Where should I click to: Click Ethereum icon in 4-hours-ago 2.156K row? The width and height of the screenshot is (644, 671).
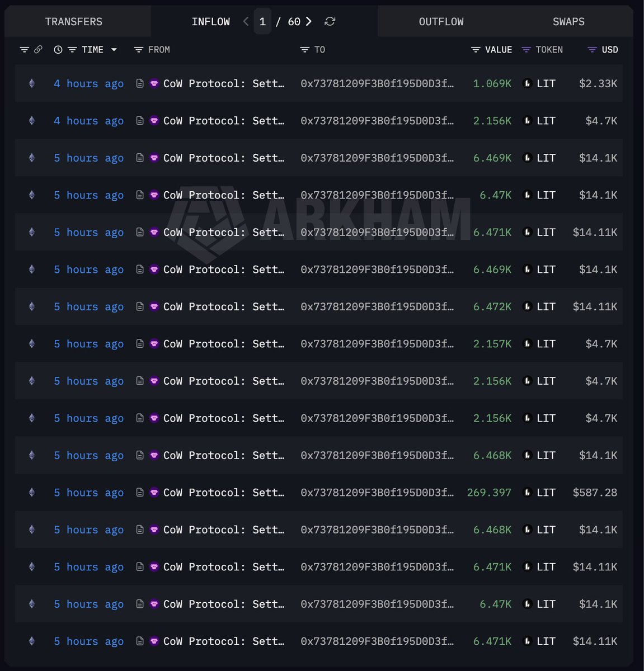32,121
